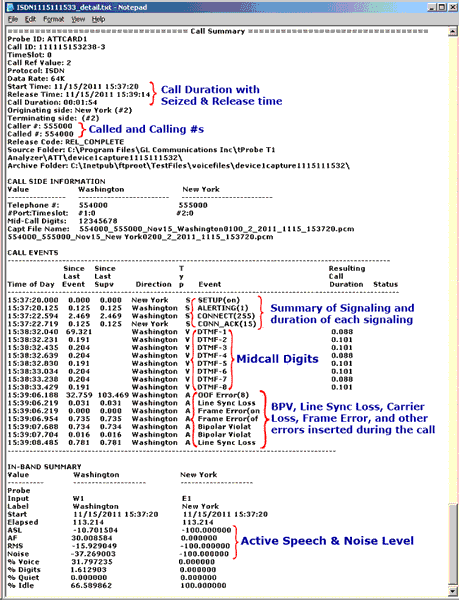Screen dimensions: 459x600
Task: Click the 'CONNECT(255)' event entry
Action: [226, 316]
